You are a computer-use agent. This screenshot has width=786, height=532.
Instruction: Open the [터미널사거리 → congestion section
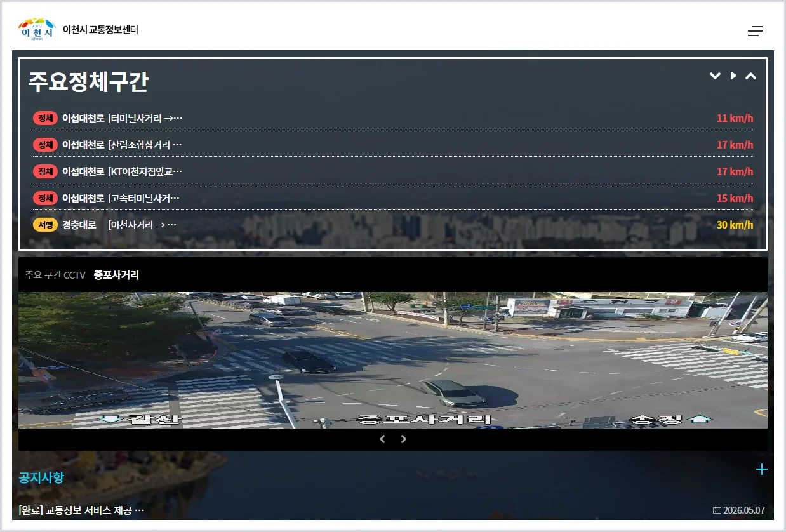[145, 118]
